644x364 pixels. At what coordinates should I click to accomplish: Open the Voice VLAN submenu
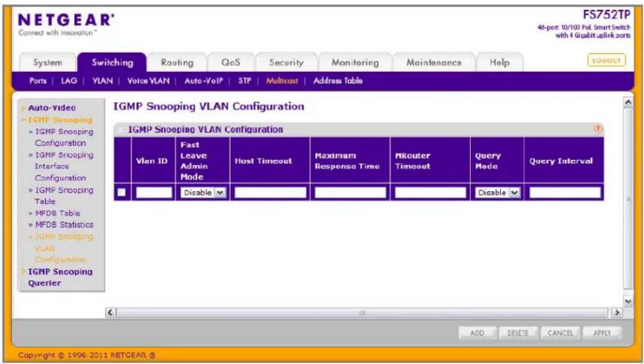click(x=148, y=81)
